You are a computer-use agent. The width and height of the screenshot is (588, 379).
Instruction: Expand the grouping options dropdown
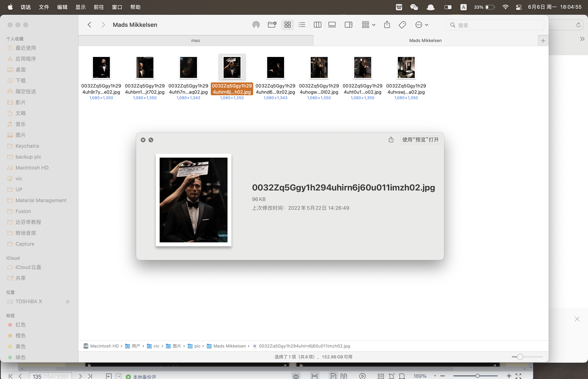click(368, 25)
